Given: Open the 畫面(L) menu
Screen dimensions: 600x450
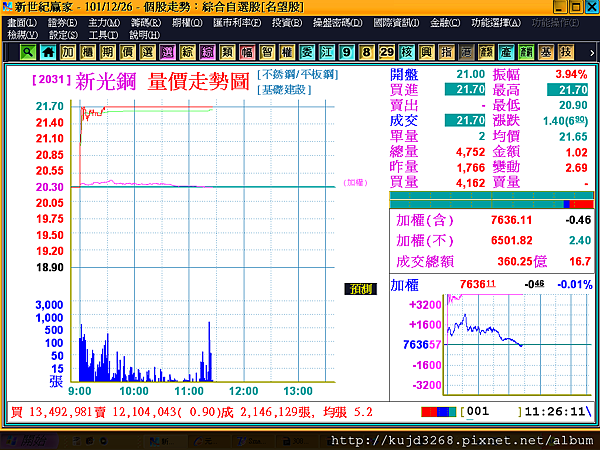Looking at the screenshot, I should (22, 23).
